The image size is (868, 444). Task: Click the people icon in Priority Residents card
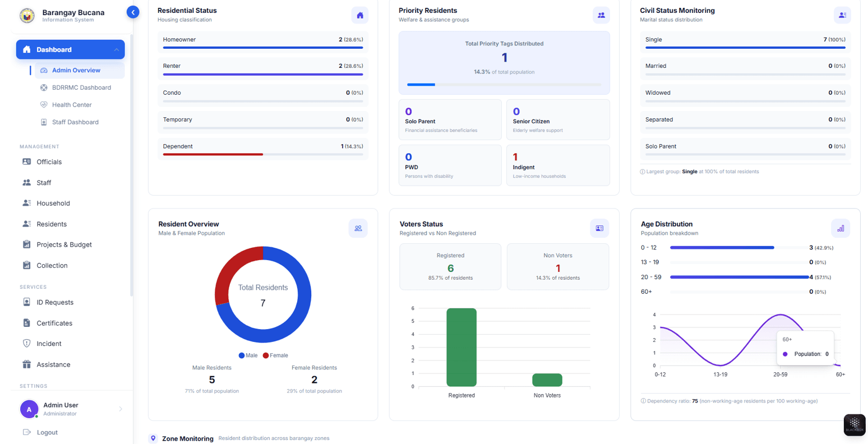pyautogui.click(x=601, y=15)
